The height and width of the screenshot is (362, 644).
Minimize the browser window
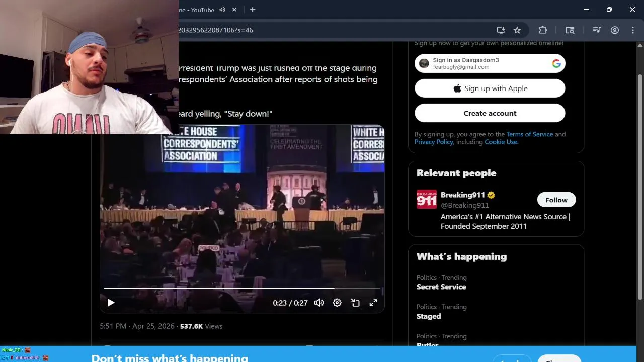coord(586,10)
